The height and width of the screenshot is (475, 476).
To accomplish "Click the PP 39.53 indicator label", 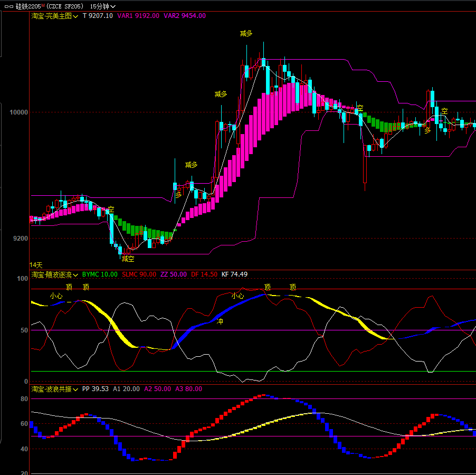I will tap(96, 389).
